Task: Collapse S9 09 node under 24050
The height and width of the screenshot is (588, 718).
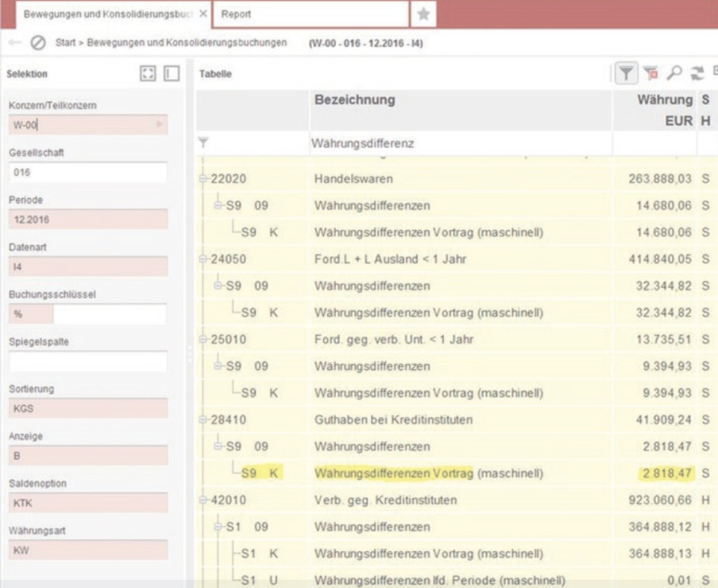Action: [x=219, y=286]
